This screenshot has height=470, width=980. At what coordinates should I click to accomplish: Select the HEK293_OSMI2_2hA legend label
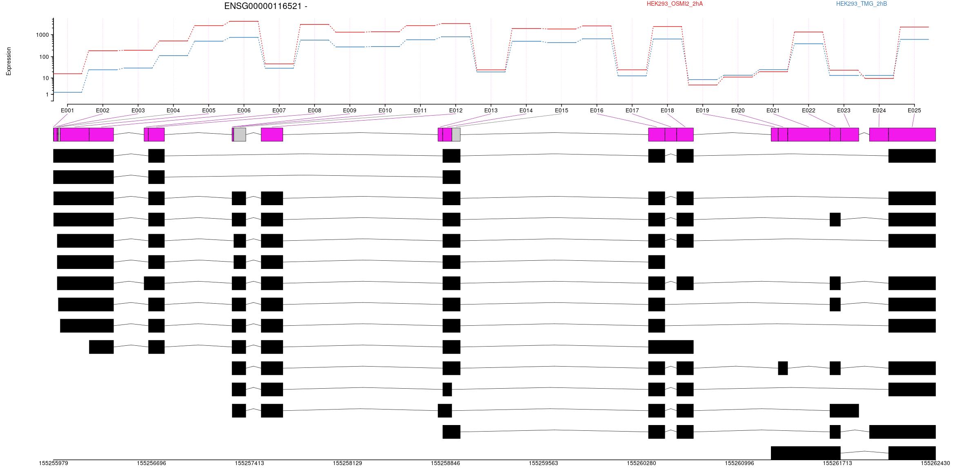pyautogui.click(x=675, y=4)
